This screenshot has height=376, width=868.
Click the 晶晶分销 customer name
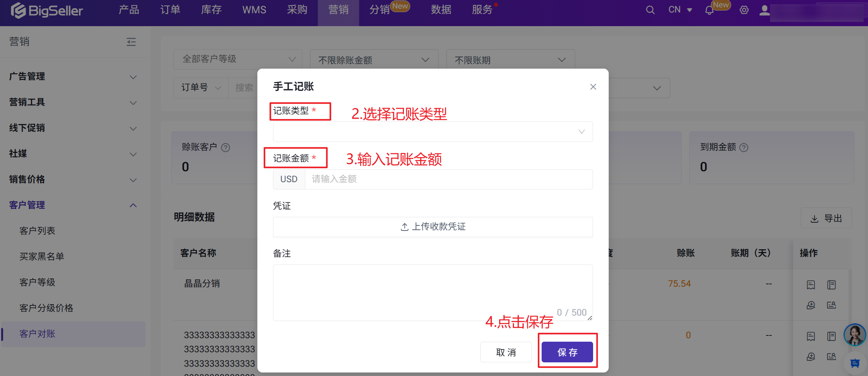(202, 284)
